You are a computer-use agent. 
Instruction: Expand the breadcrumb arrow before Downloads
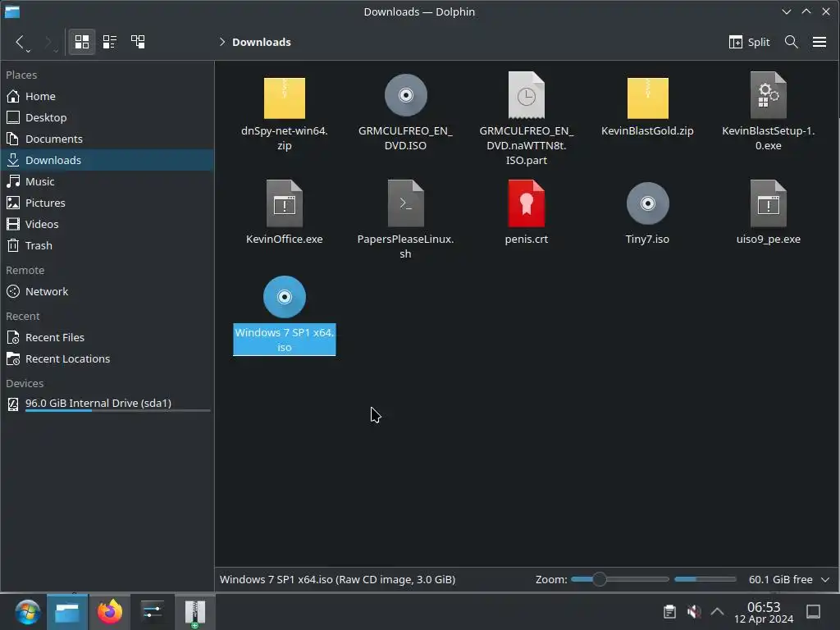click(x=221, y=42)
